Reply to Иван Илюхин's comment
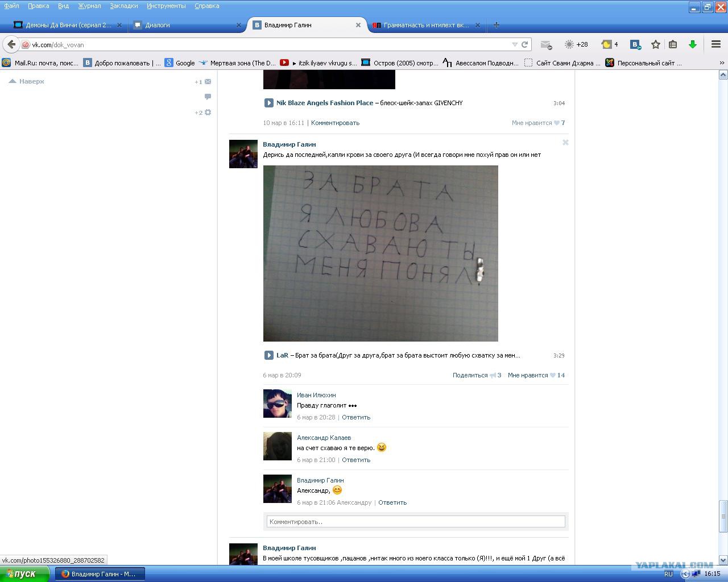 356,417
